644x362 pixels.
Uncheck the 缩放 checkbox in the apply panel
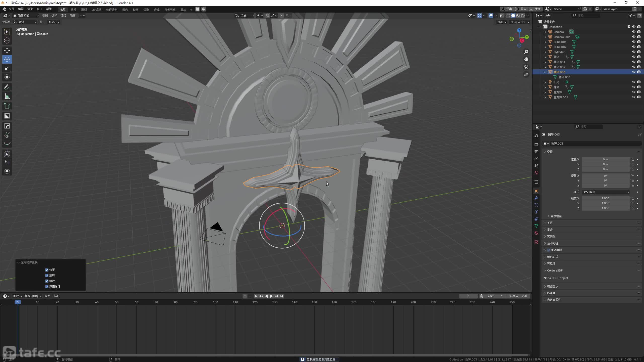click(x=47, y=281)
